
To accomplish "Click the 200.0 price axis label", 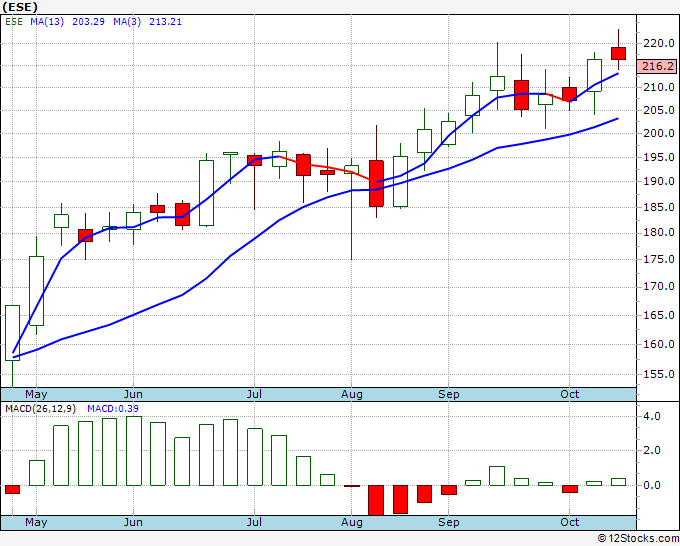I will (x=659, y=133).
